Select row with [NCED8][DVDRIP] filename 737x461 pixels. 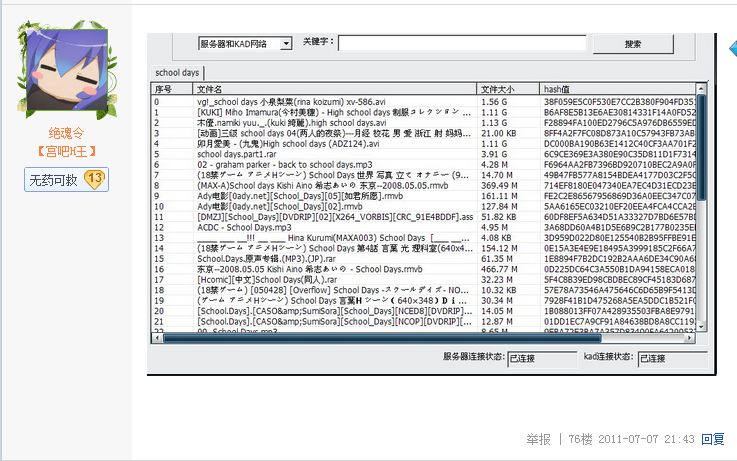pyautogui.click(x=423, y=311)
